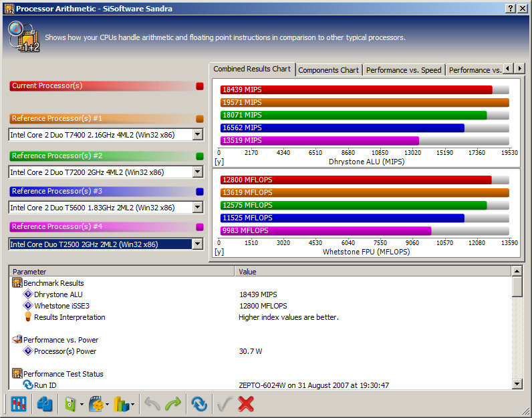The image size is (532, 418).
Task: Toggle the Reference Processor #1 orange indicator
Action: click(x=200, y=119)
